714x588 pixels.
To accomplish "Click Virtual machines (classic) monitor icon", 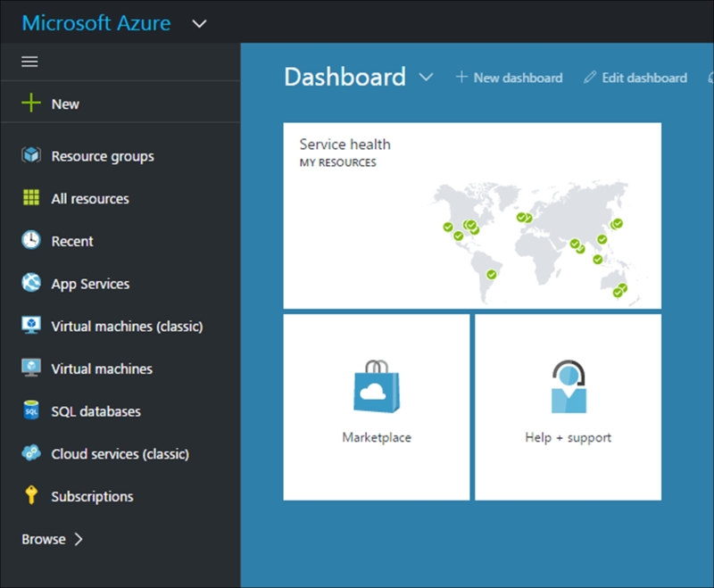I will [x=31, y=326].
